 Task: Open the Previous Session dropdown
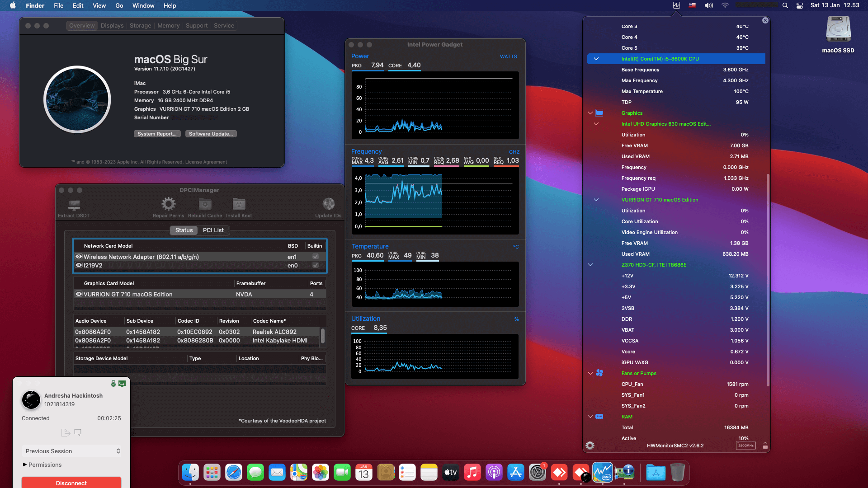click(71, 451)
